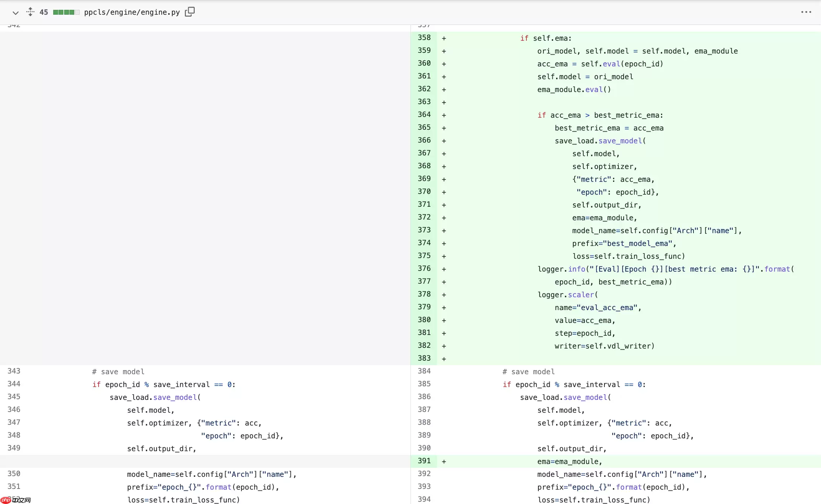821x504 pixels.
Task: Click the plus marker on line 383
Action: tap(444, 359)
